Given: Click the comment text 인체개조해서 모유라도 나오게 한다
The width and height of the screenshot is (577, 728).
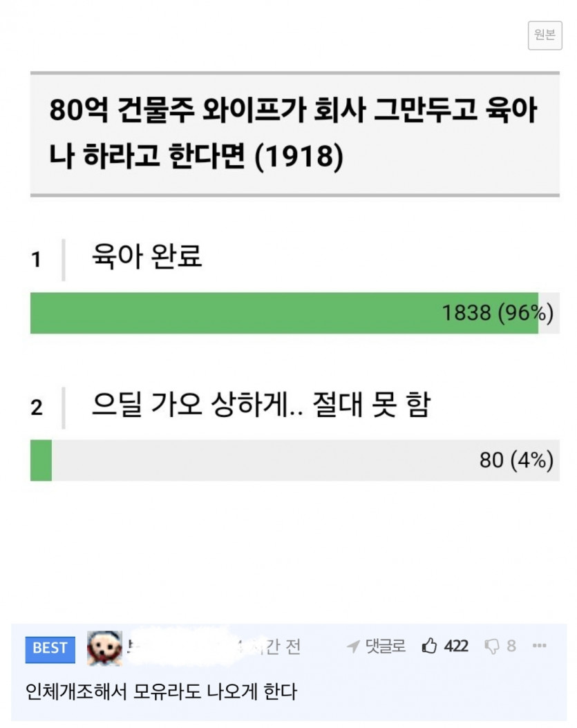Looking at the screenshot, I should click(161, 691).
